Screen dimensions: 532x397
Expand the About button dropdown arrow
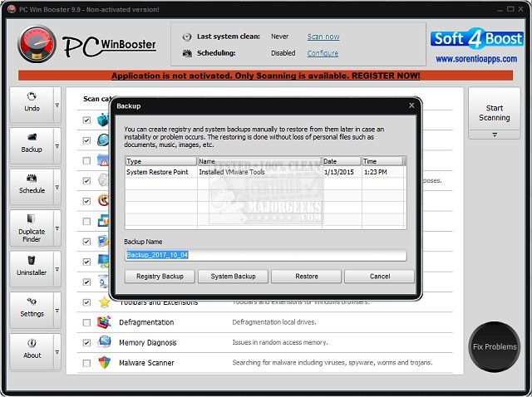pyautogui.click(x=57, y=352)
